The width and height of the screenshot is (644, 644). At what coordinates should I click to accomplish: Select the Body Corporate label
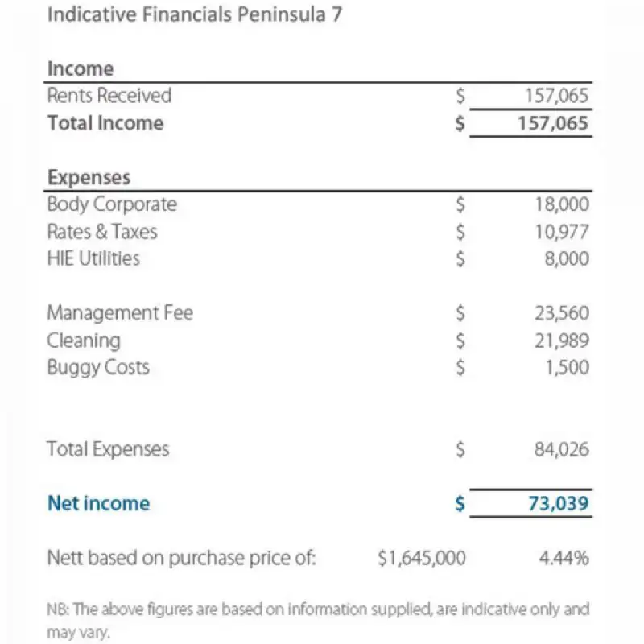pyautogui.click(x=112, y=204)
